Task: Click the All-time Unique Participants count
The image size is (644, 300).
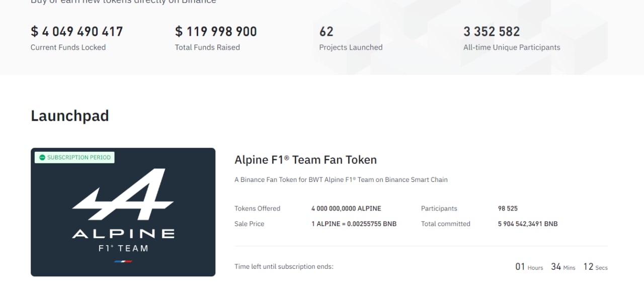Action: tap(492, 32)
